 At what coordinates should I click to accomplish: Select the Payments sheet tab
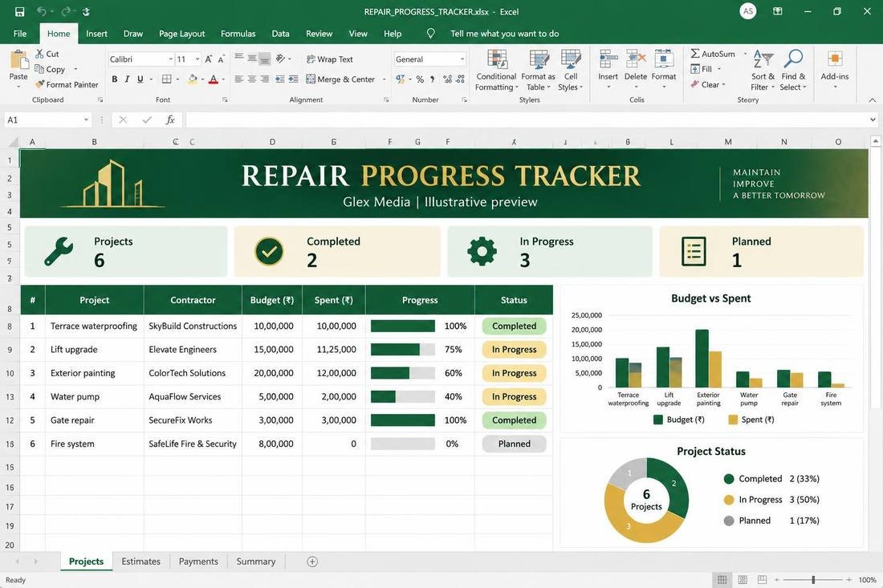coord(198,562)
